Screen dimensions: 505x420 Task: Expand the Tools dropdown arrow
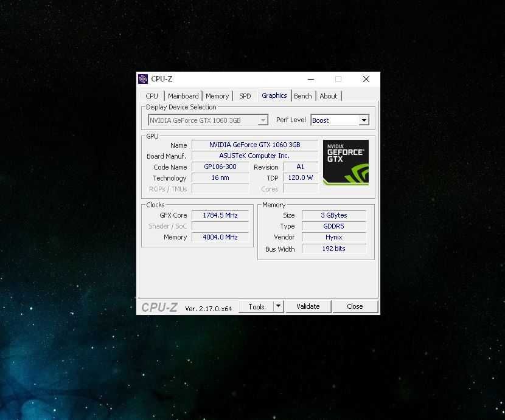click(x=279, y=306)
